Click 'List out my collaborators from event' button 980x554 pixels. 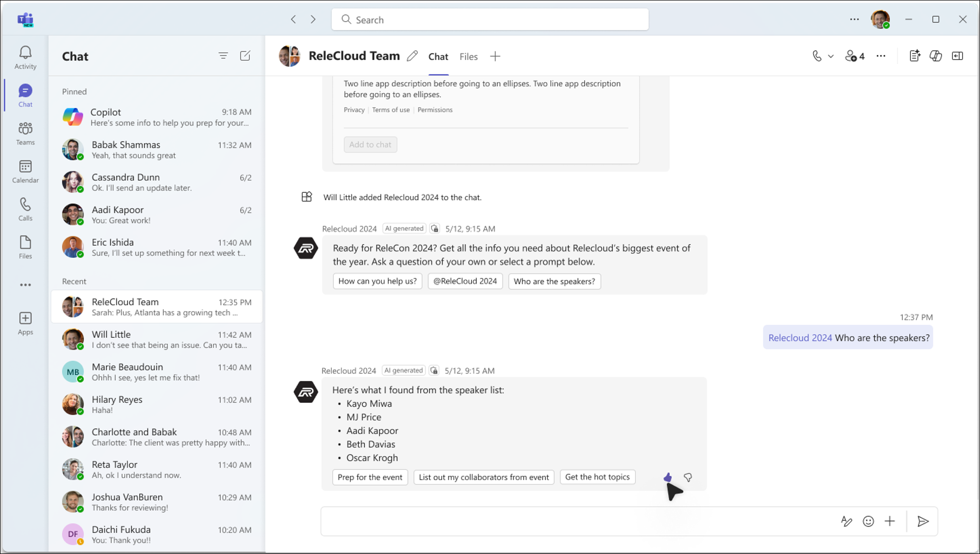(484, 476)
